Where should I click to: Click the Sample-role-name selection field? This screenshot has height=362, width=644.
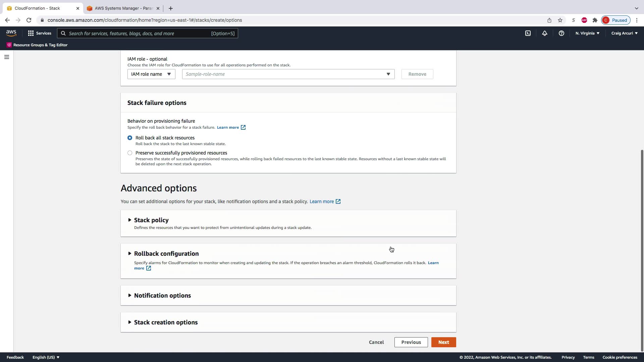(x=288, y=74)
